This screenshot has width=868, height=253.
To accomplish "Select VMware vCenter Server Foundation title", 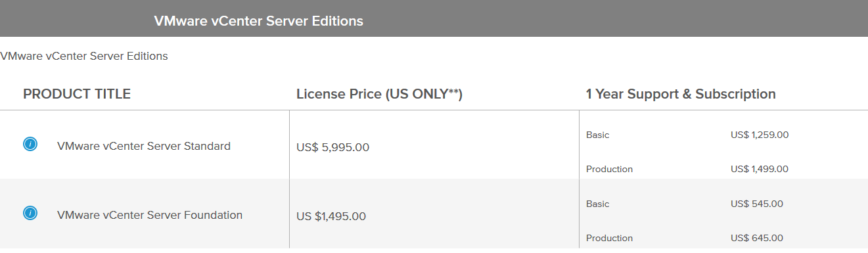I will (150, 215).
